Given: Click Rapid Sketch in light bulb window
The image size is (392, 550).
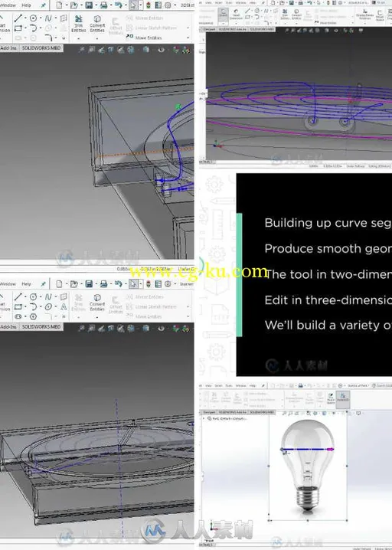Looking at the screenshot, I should pyautogui.click(x=331, y=399).
